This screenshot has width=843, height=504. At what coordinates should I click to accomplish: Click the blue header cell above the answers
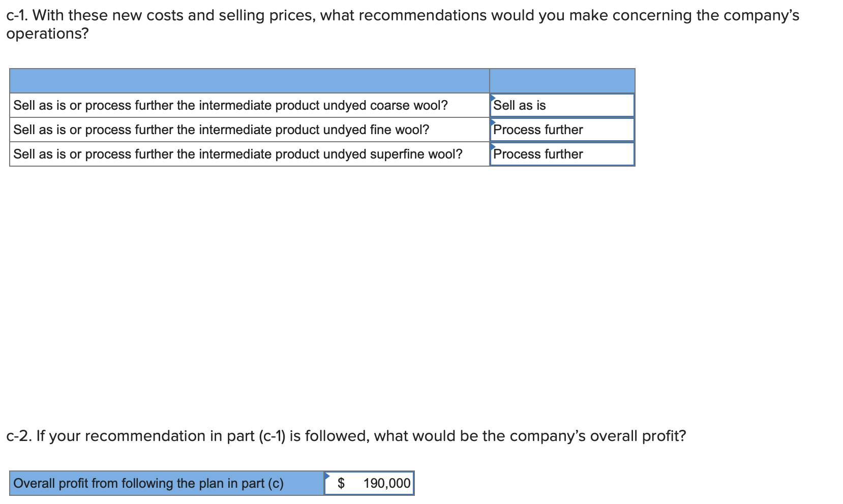562,81
